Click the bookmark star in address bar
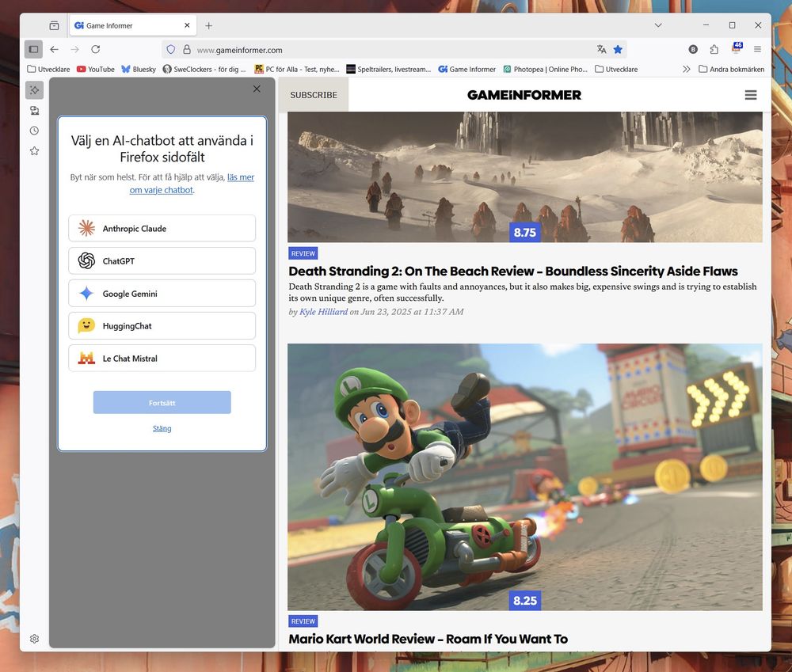This screenshot has height=672, width=792. tap(618, 50)
